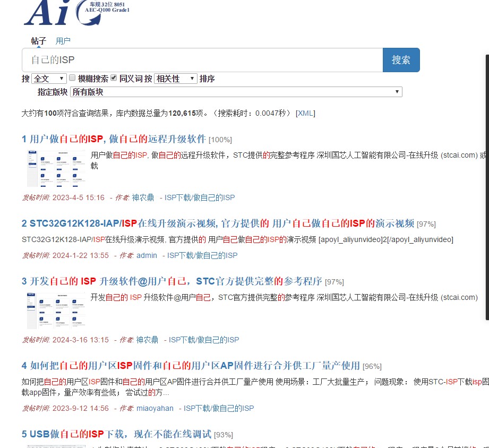Screen dimensions: 489x448
Task: Open author miaoyahan profile link
Action: 155,408
